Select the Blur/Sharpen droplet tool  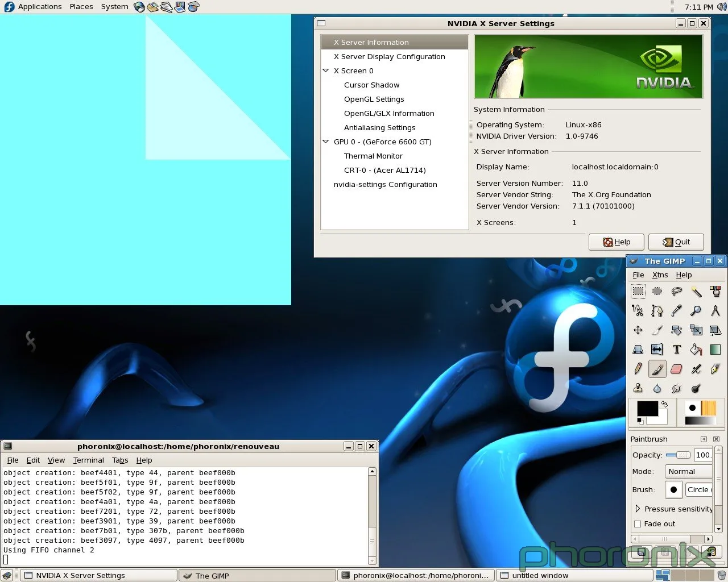[657, 388]
